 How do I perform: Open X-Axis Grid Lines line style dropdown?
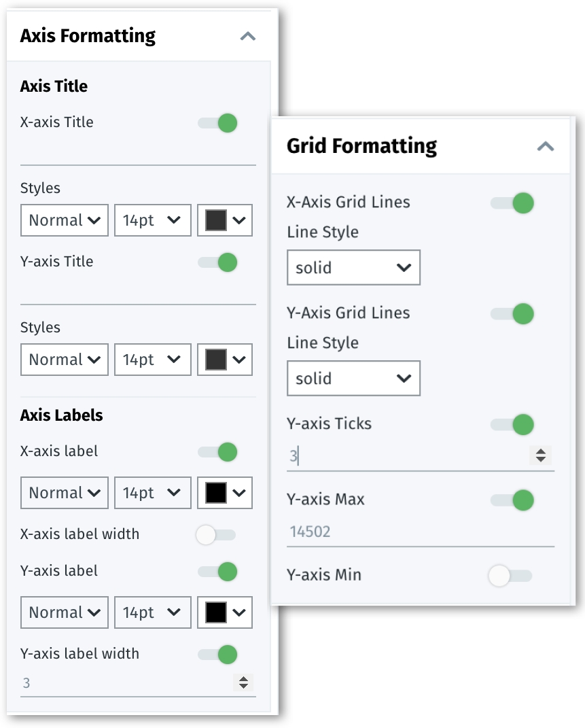pyautogui.click(x=353, y=268)
